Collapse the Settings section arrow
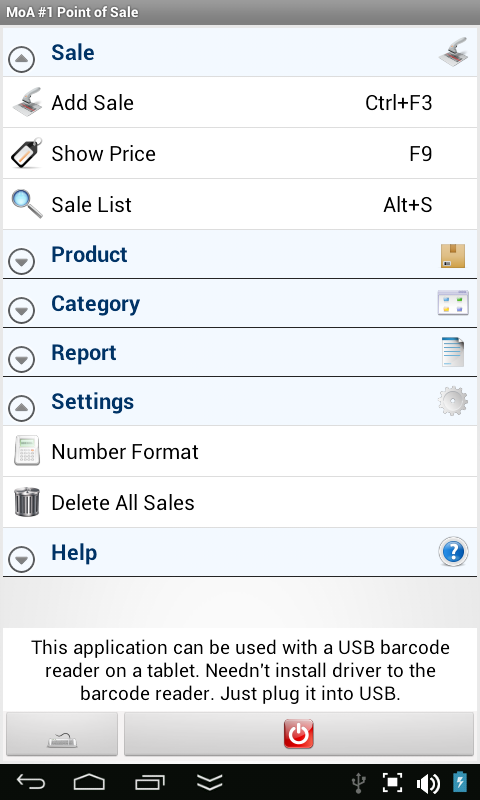This screenshot has width=480, height=800. [x=22, y=409]
